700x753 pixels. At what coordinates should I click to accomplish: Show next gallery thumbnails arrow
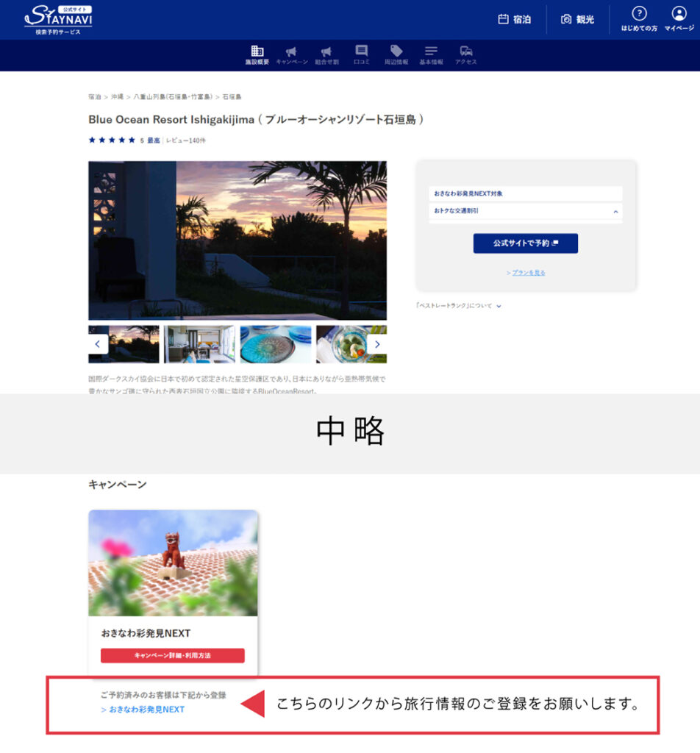click(x=377, y=344)
